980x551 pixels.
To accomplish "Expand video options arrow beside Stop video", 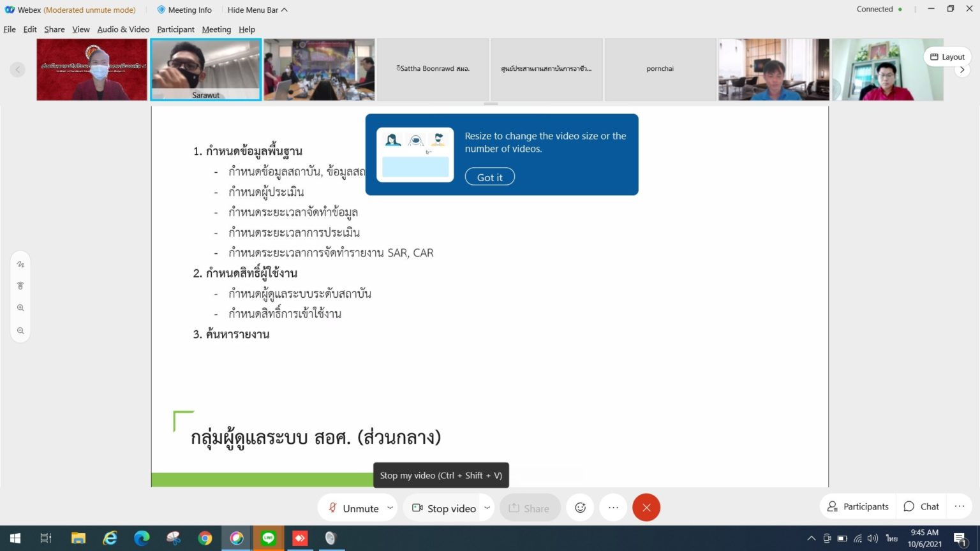I will [487, 508].
